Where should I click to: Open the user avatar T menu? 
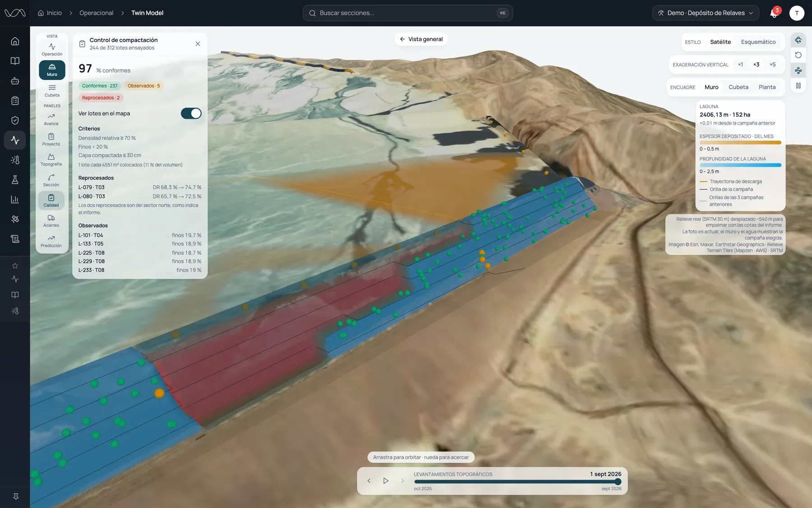click(x=797, y=13)
